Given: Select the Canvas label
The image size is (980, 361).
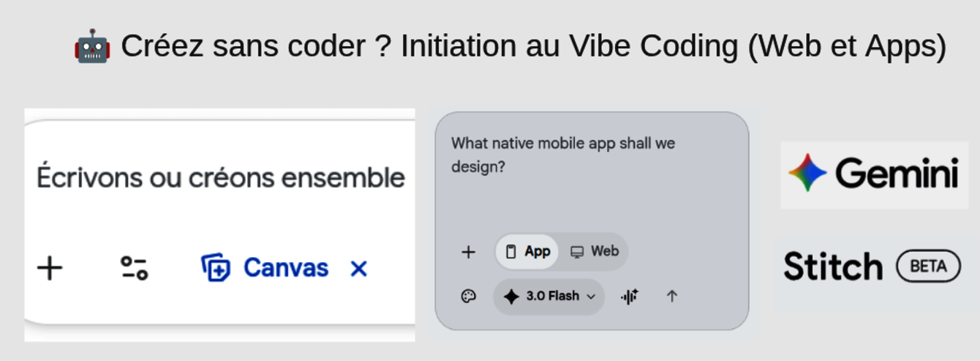Looking at the screenshot, I should click(285, 269).
